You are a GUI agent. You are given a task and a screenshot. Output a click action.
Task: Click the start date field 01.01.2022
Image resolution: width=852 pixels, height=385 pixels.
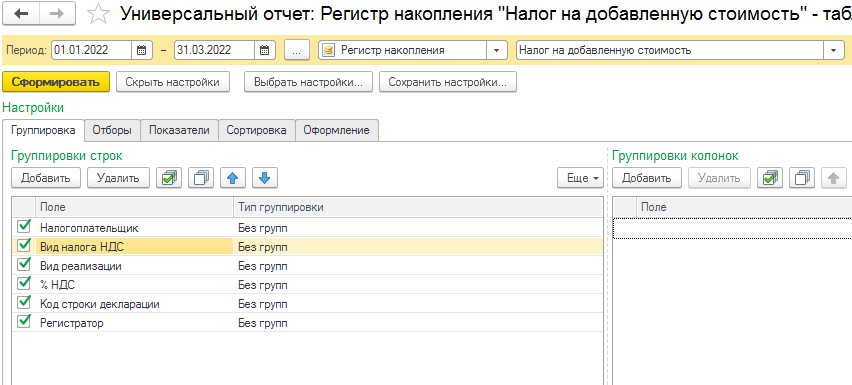coord(91,51)
